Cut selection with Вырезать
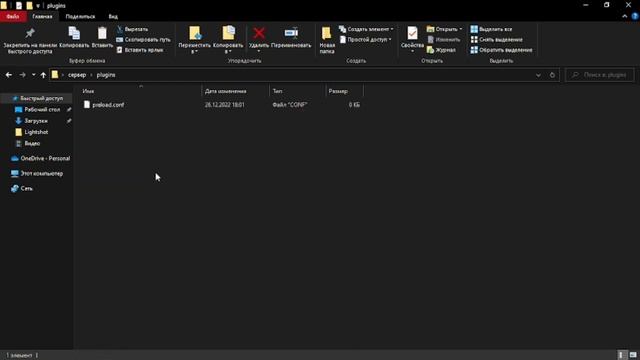 coord(132,29)
